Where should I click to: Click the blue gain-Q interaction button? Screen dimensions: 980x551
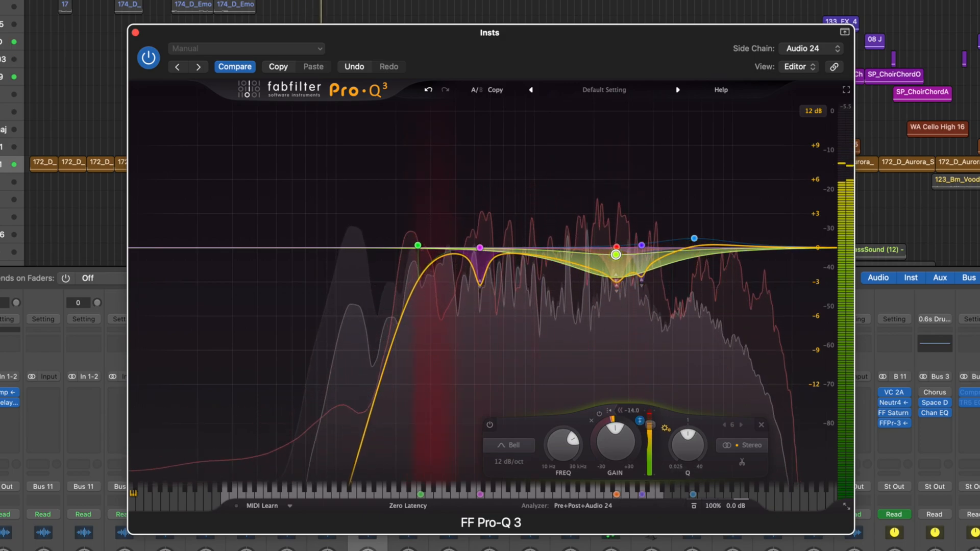[x=640, y=421]
